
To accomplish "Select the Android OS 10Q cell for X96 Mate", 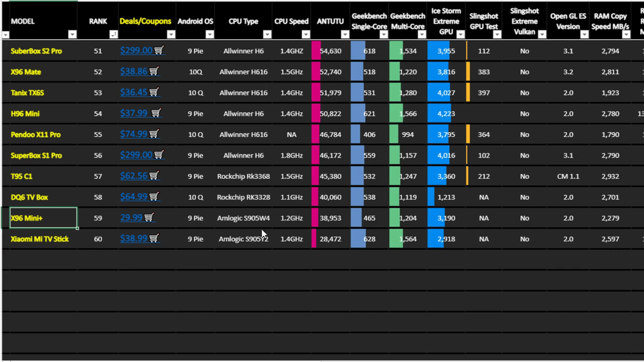I will coord(195,72).
